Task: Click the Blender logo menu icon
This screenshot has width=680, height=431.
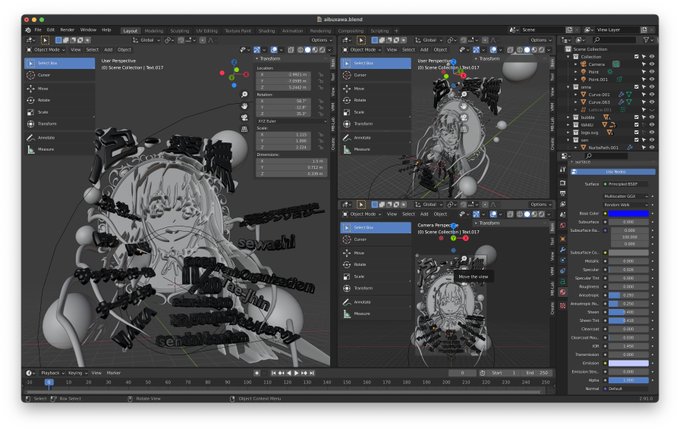Action: point(28,30)
